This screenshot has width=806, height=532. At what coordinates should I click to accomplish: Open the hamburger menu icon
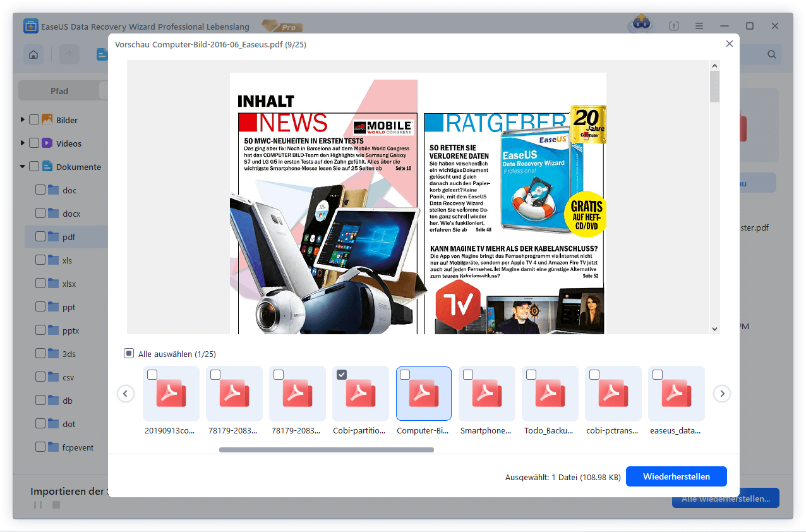(x=699, y=26)
